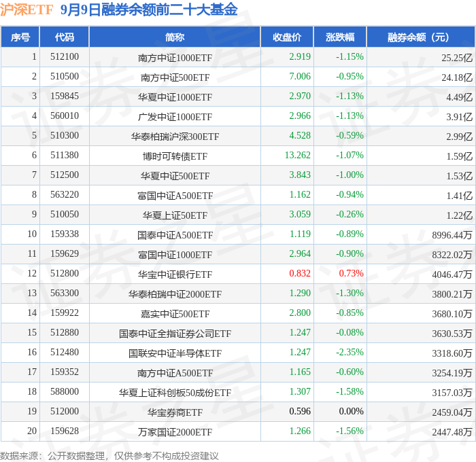Image resolution: width=476 pixels, height=462 pixels.
Task: Select the code 588000
Action: 65,391
